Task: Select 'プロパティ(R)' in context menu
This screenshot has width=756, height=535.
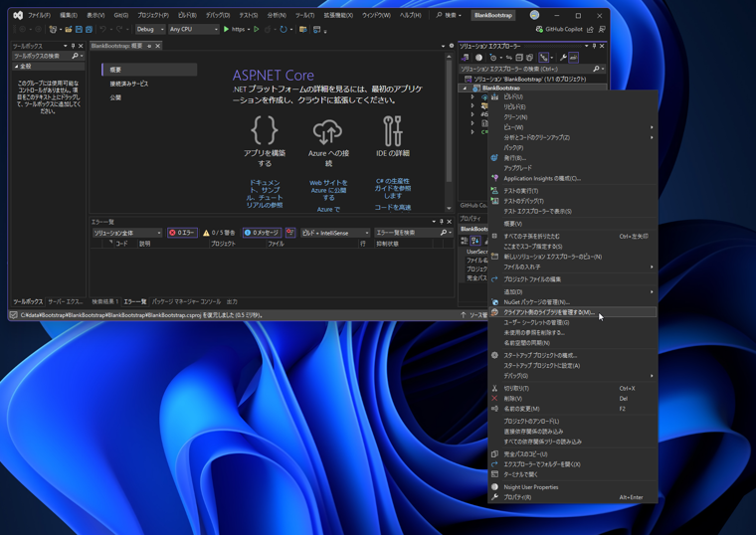Action: pos(573,497)
